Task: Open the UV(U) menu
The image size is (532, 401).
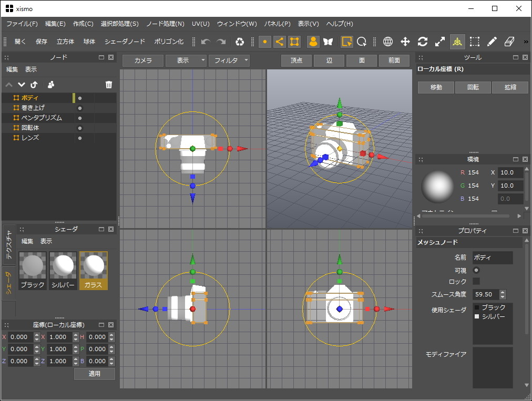Action: tap(200, 24)
